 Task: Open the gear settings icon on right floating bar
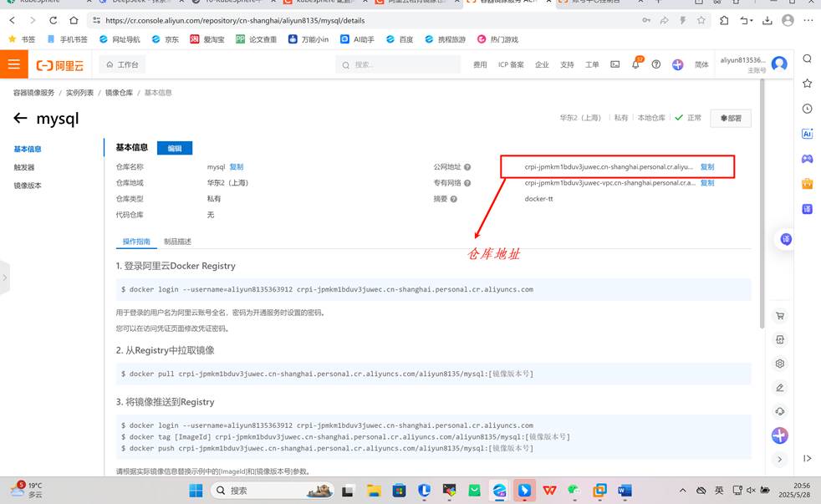pyautogui.click(x=780, y=364)
